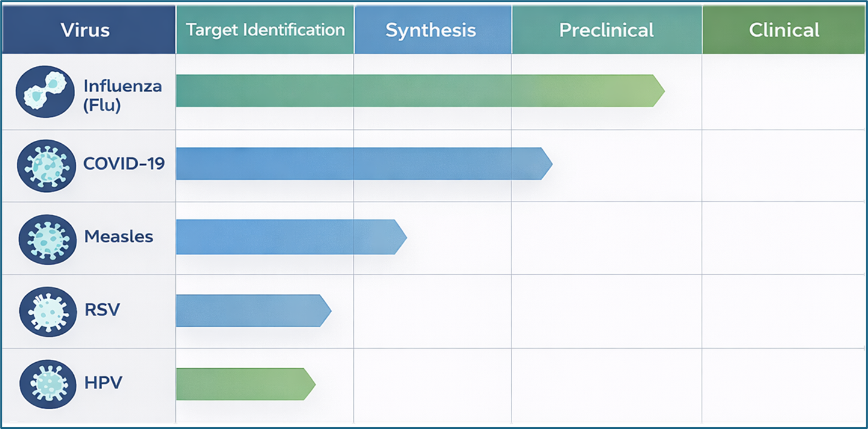
Task: Select the Clinical column header
Action: (x=784, y=30)
